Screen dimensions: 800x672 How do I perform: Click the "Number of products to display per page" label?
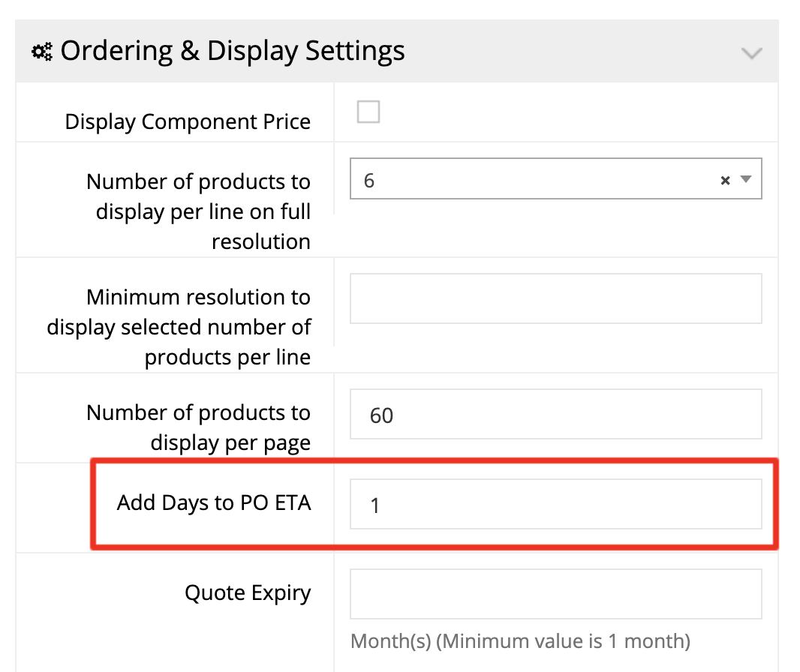point(199,427)
